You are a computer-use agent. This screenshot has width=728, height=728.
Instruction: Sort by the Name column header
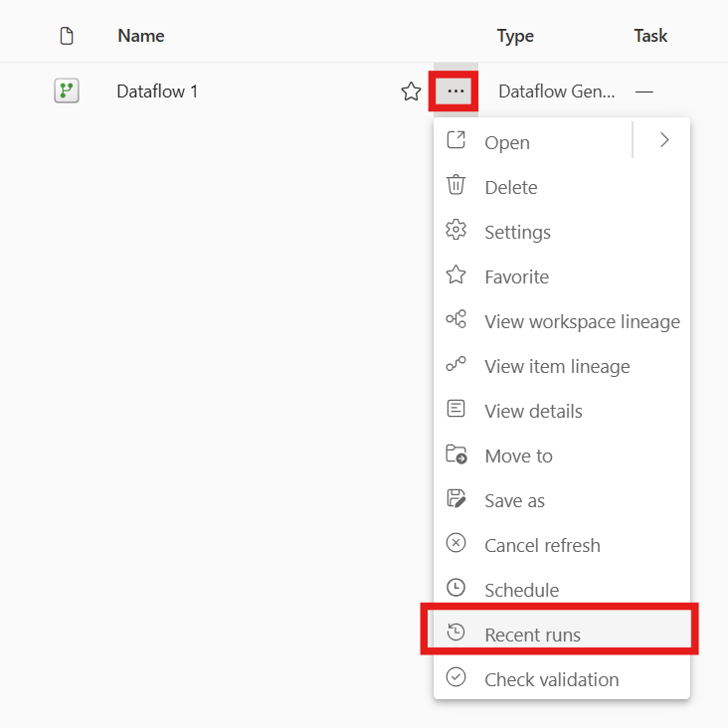click(x=140, y=36)
